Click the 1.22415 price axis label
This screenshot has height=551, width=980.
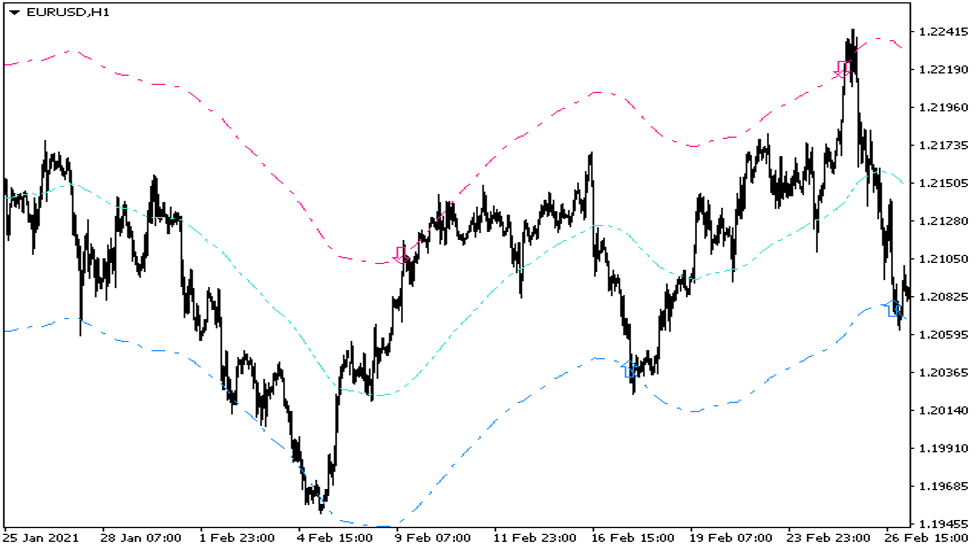click(x=943, y=32)
